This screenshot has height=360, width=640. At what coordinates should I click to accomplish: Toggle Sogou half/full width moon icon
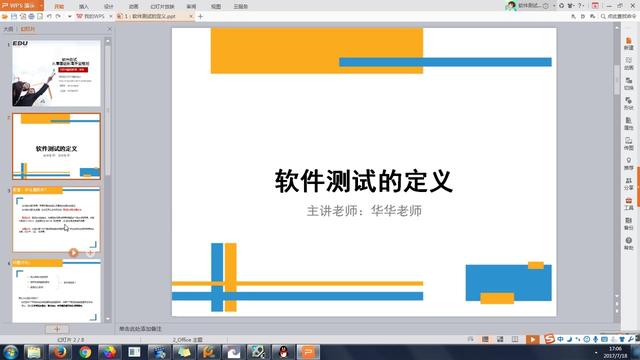(x=569, y=339)
